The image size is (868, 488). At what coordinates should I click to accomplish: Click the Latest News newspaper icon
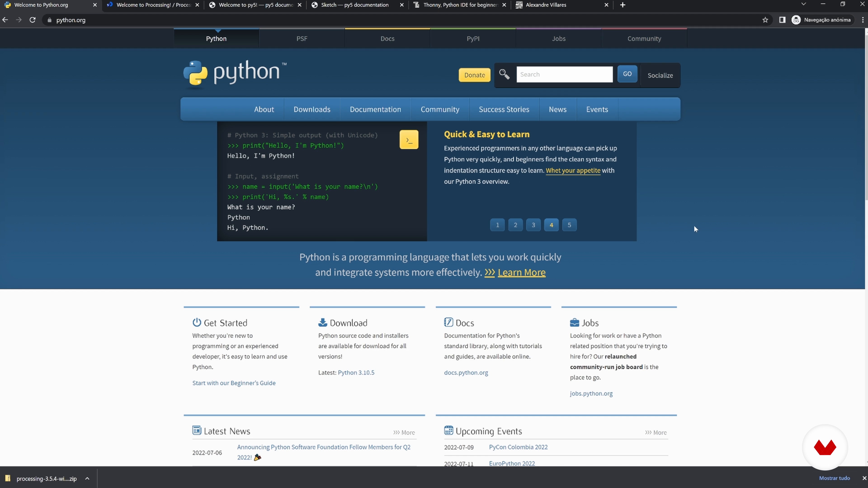[197, 430]
